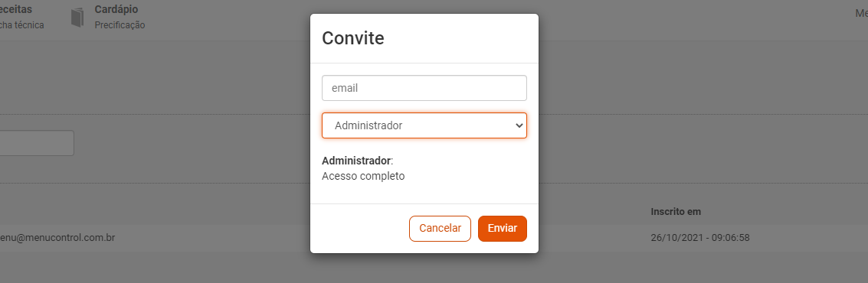Click the role dropdown chevron arrow

[x=519, y=125]
